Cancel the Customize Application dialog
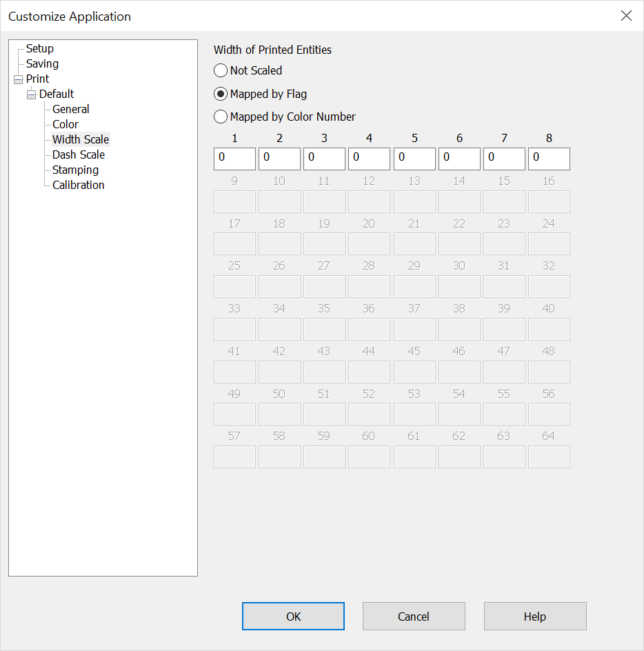This screenshot has height=651, width=644. point(414,616)
